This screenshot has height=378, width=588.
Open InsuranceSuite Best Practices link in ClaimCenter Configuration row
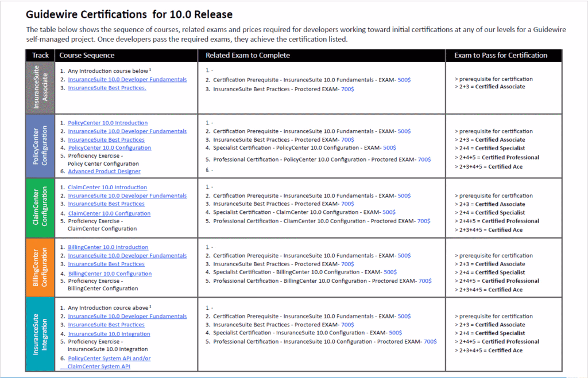(x=106, y=204)
